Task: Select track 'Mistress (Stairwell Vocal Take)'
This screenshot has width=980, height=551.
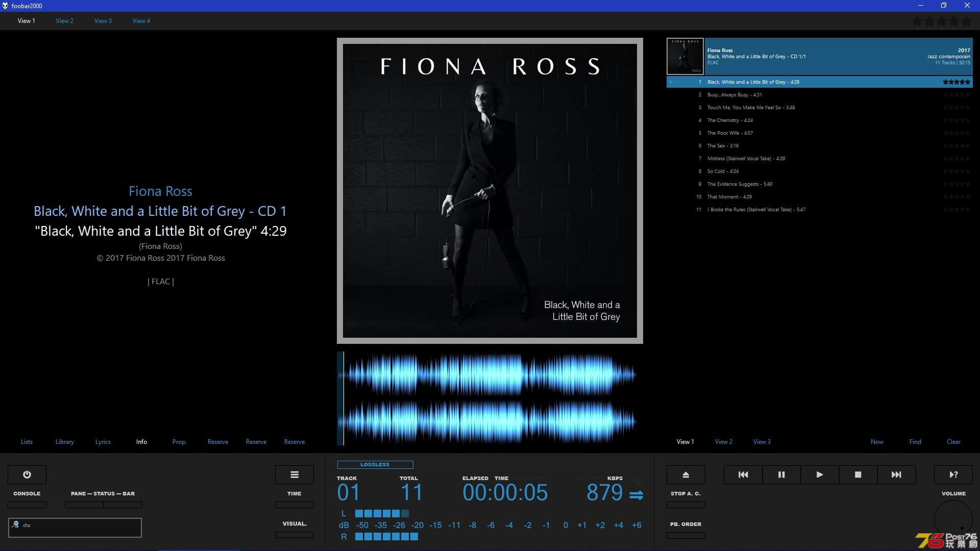Action: [820, 159]
